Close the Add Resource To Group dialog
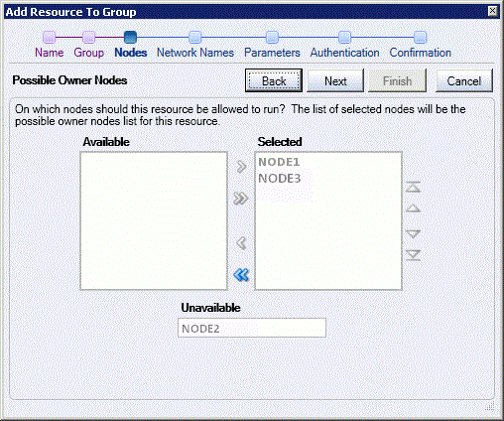 [492, 11]
